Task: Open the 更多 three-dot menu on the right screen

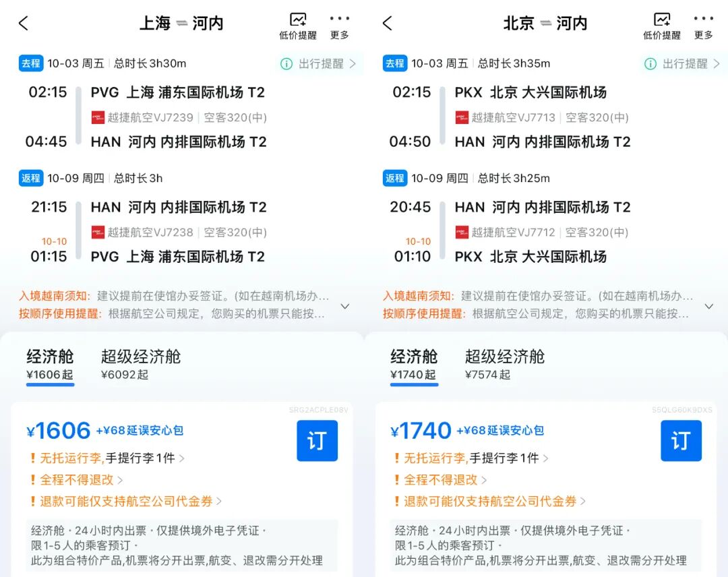Action: coord(704,24)
